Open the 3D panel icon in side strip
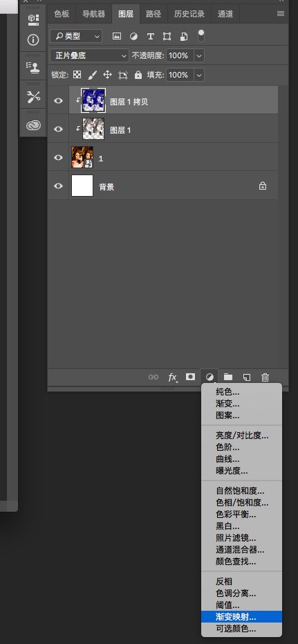This screenshot has width=298, height=644. 32,19
